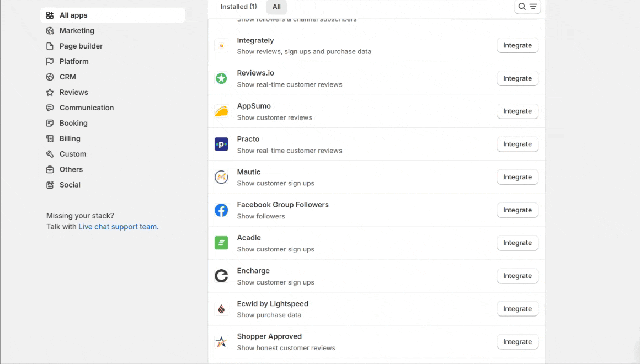Viewport: 640px width, 364px height.
Task: Click the Ecwid by Lightspeed logo
Action: 221,309
